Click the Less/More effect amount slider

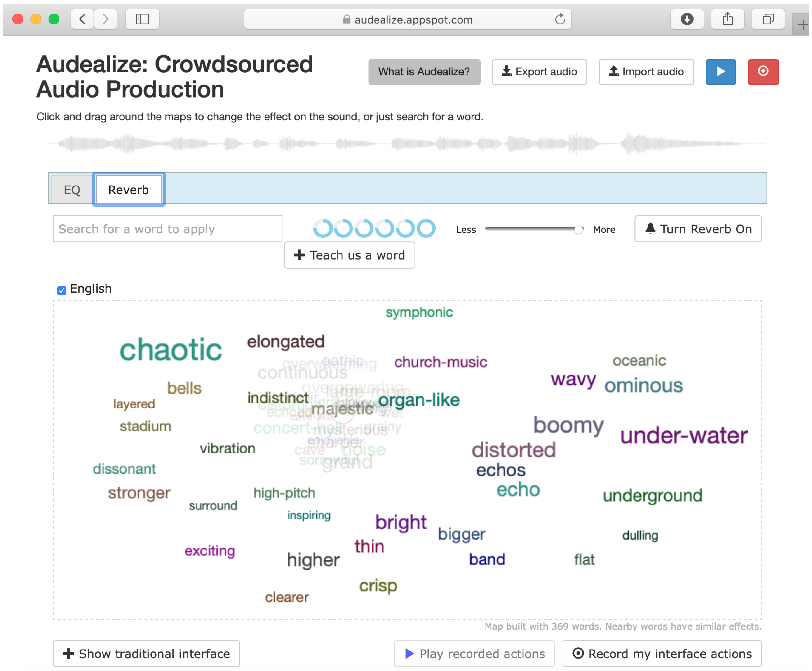[534, 229]
